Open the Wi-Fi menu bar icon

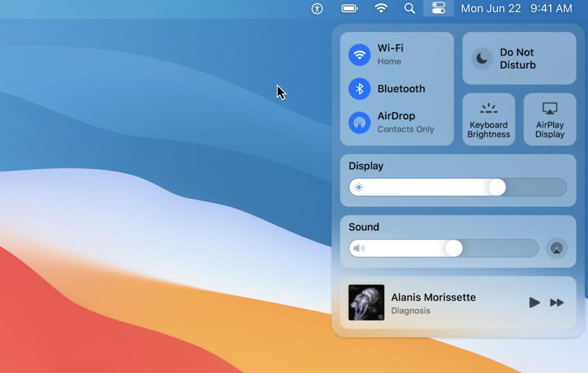381,8
